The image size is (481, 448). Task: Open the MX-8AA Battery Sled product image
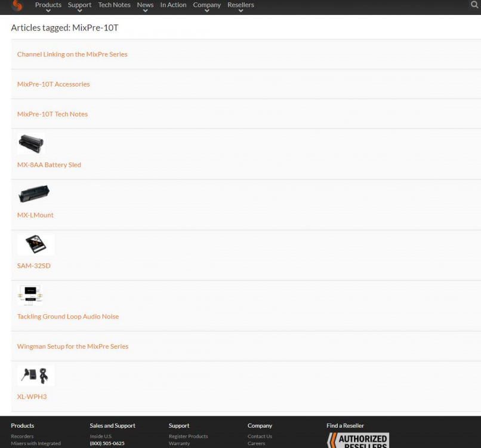click(31, 144)
